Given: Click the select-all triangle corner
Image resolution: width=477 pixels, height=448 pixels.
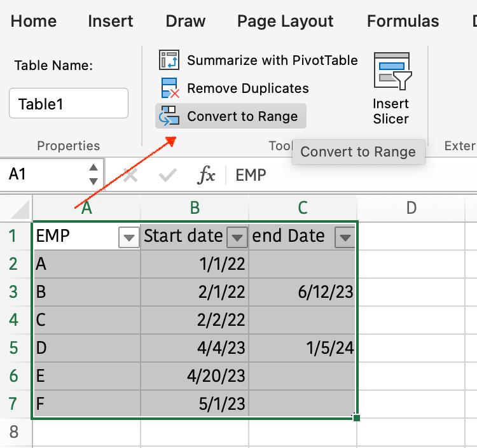Looking at the screenshot, I should (20, 209).
